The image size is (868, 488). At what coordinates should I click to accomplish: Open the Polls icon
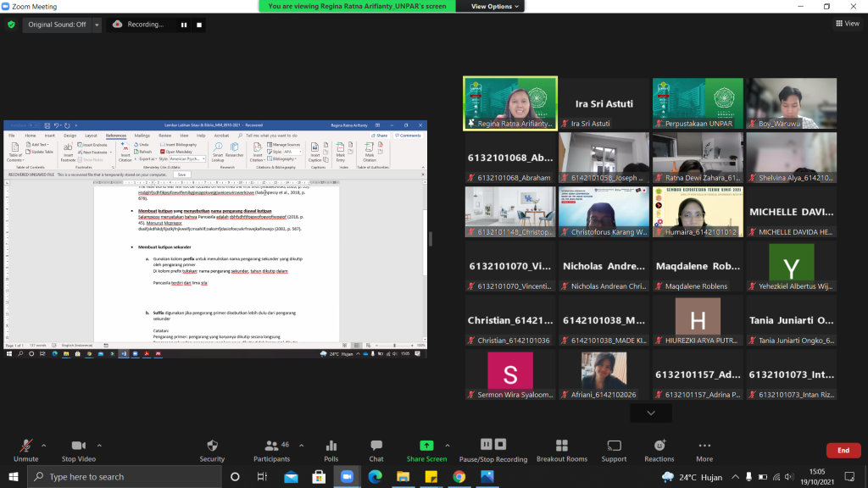pyautogui.click(x=331, y=446)
